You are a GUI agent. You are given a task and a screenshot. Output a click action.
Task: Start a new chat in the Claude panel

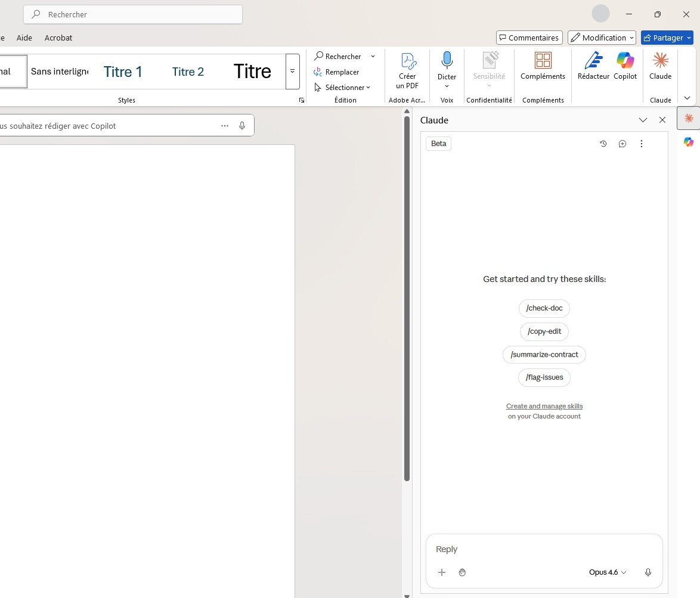(622, 144)
